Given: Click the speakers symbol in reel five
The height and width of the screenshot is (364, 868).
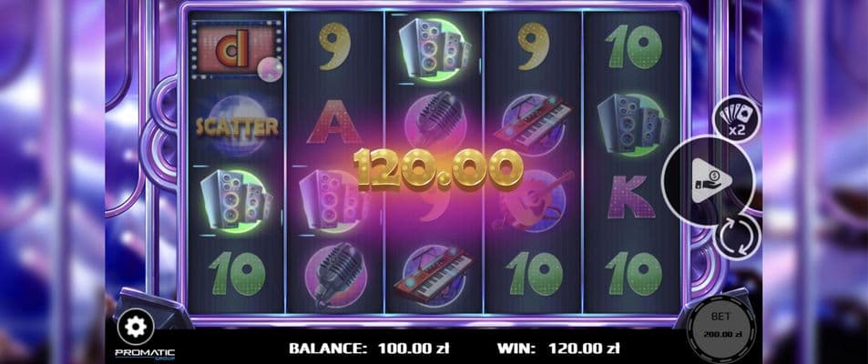Looking at the screenshot, I should pos(633,125).
